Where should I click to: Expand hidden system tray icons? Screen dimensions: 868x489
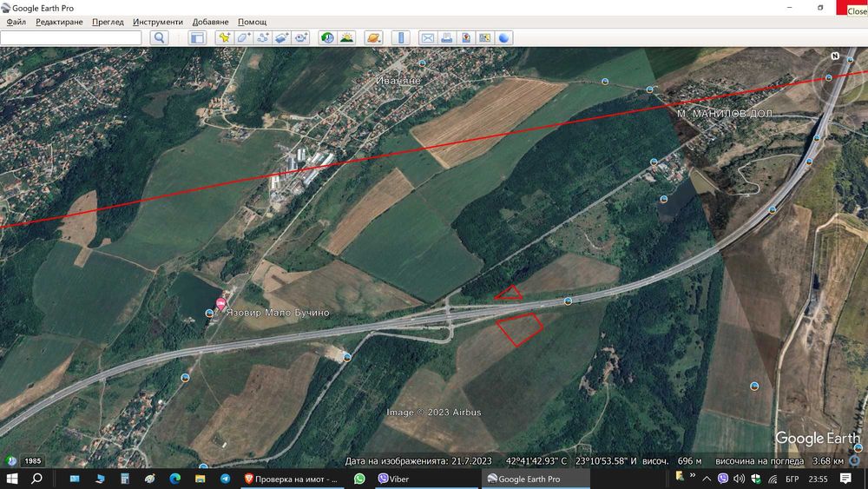[x=707, y=479]
